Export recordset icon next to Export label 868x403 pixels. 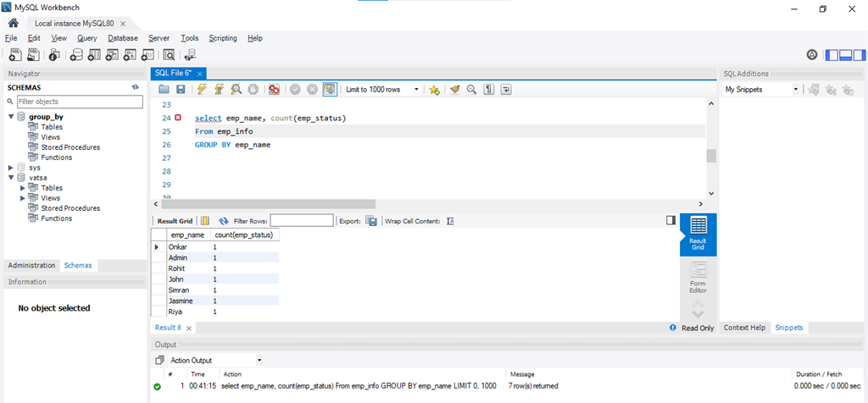[x=371, y=221]
